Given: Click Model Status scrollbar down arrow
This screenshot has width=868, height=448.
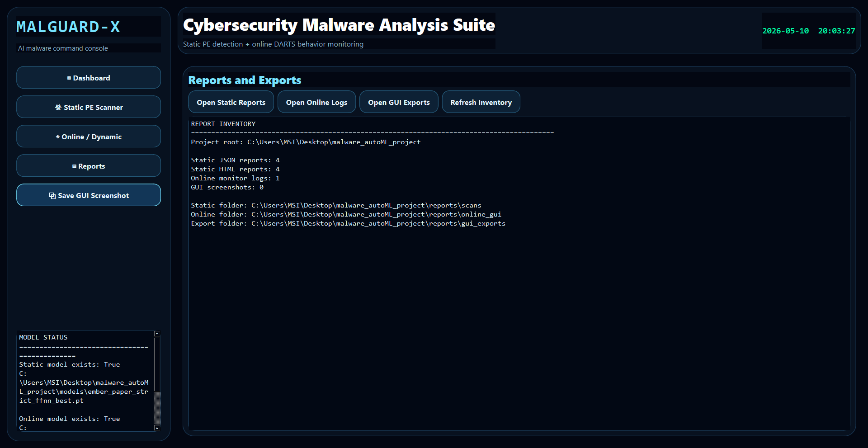Looking at the screenshot, I should pos(157,428).
